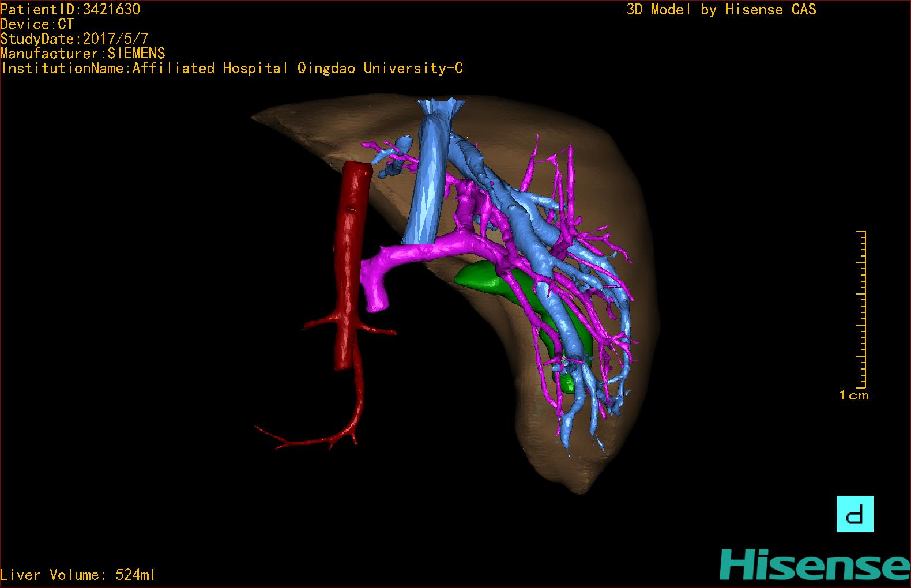Click the cyan square icon above the Hisense logo
This screenshot has height=588, width=911.
(855, 514)
